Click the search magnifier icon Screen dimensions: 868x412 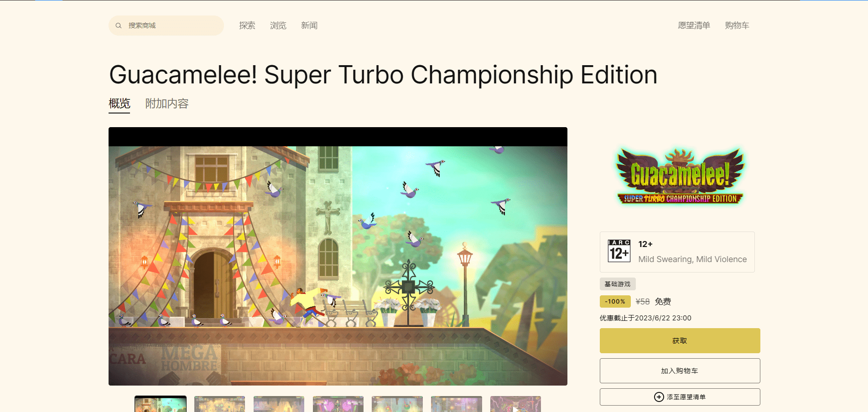click(119, 26)
